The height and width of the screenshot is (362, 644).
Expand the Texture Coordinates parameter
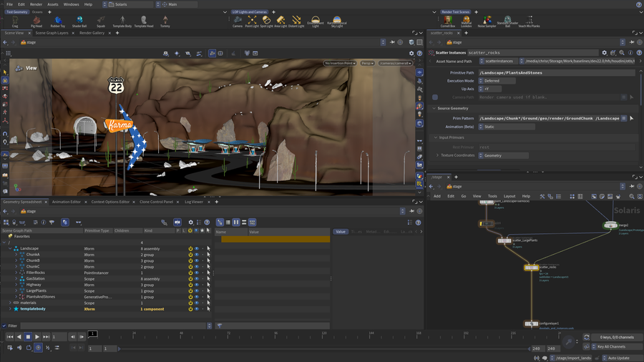coord(437,155)
